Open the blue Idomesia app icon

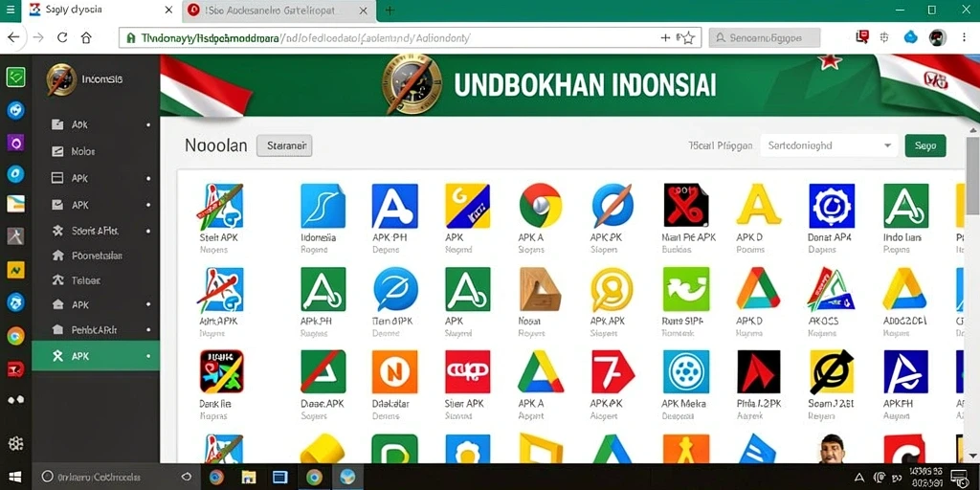tap(323, 206)
